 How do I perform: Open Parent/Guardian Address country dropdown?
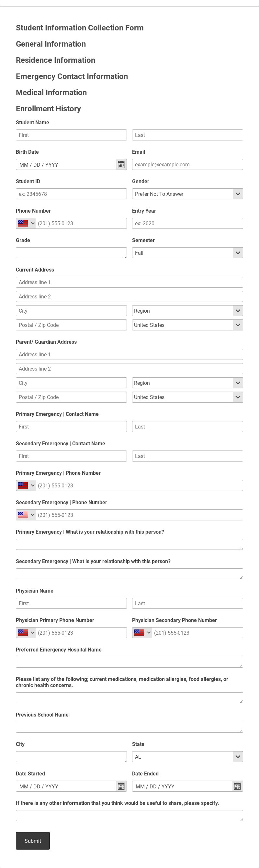(x=187, y=397)
